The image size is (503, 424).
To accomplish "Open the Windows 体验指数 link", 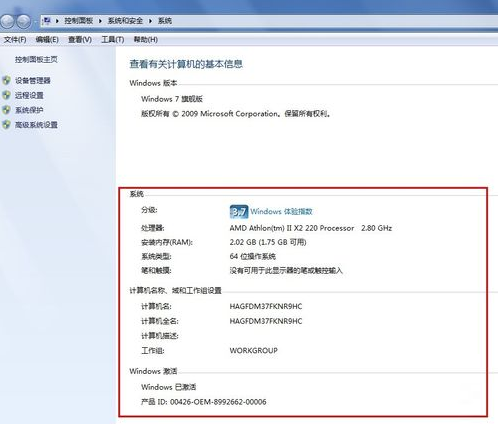I will click(282, 211).
